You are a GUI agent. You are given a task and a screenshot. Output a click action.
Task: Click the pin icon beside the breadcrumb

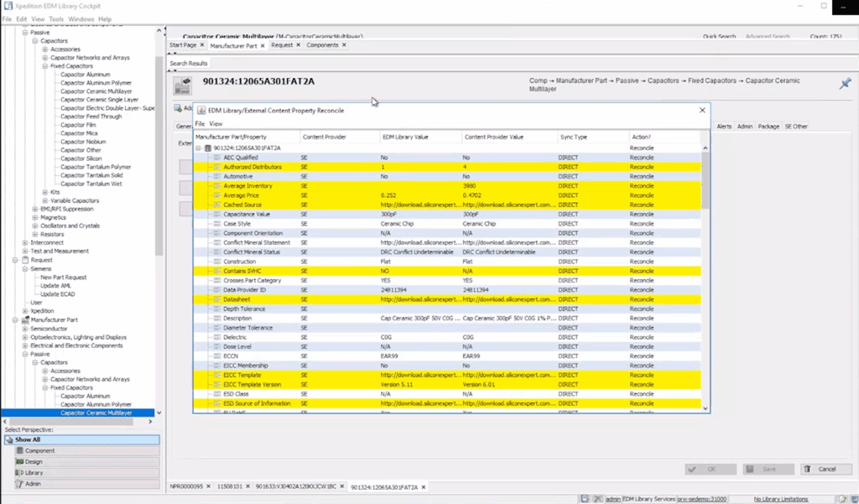pos(845,84)
